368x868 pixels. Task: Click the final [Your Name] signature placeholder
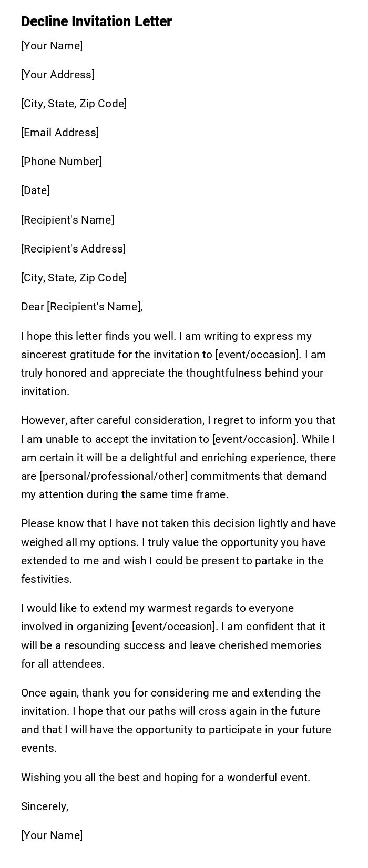[52, 835]
